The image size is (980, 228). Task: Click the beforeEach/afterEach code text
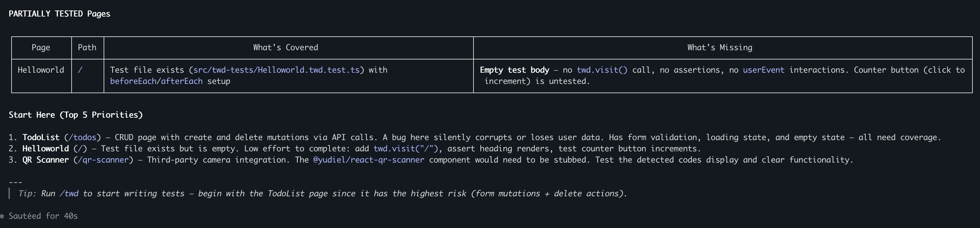pos(156,81)
